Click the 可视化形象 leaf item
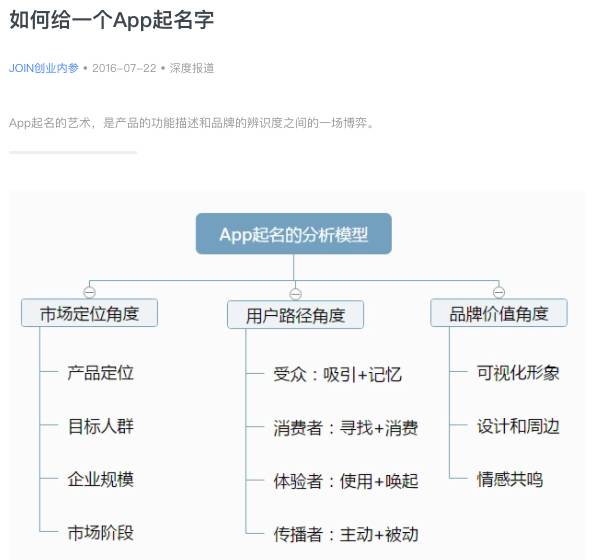The width and height of the screenshot is (599, 560). tap(518, 373)
